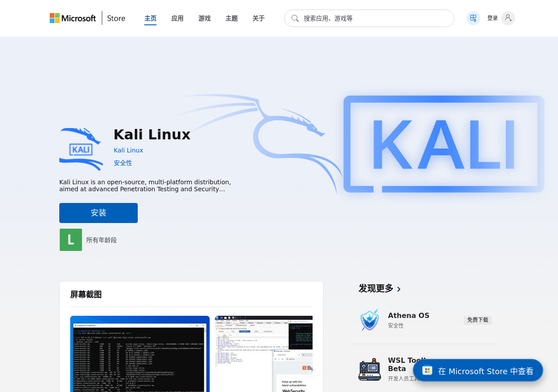The height and width of the screenshot is (392, 558).
Task: Open the terminal screenshot thumbnail
Action: pyautogui.click(x=140, y=354)
